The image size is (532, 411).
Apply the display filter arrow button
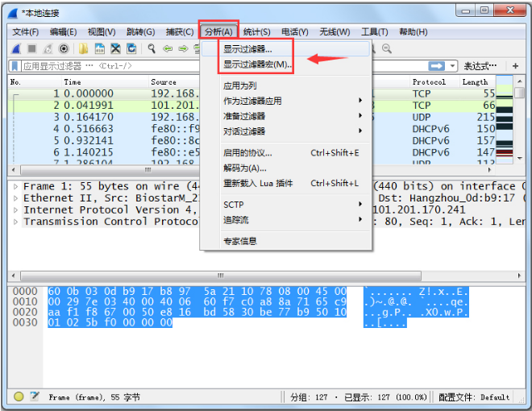click(x=436, y=66)
